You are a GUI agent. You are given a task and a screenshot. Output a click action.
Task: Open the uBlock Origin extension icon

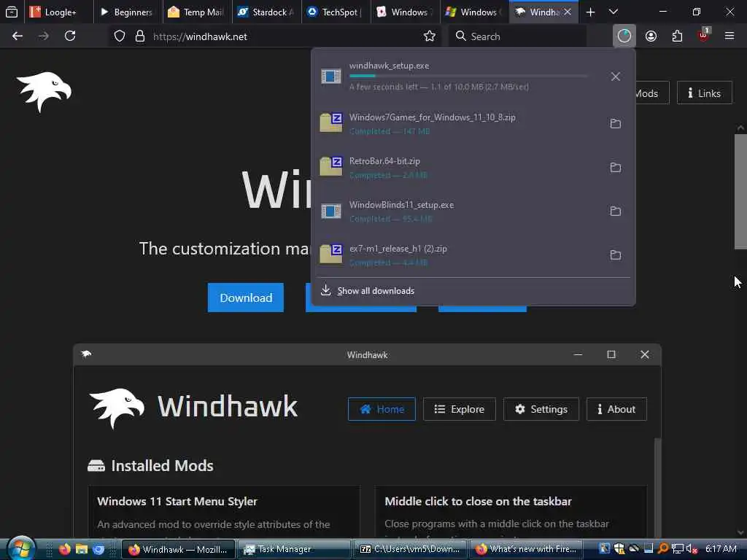click(x=704, y=36)
